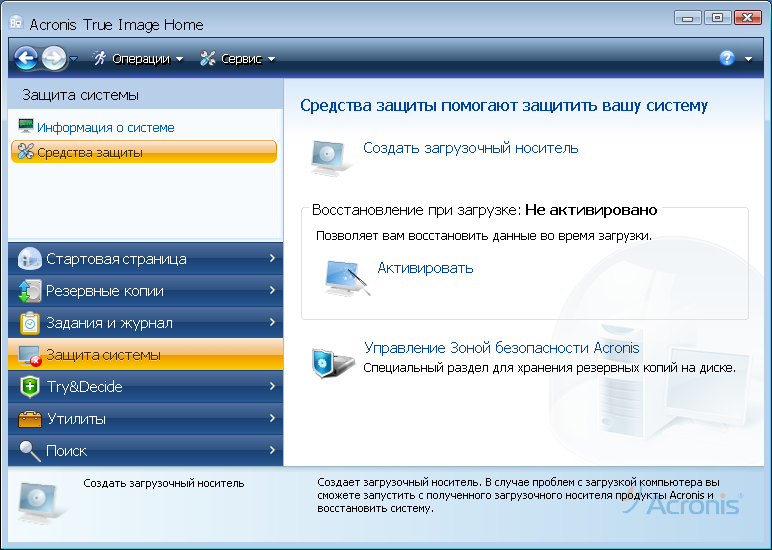
Task: Expand Задания и журнал section chevron
Action: pos(272,323)
